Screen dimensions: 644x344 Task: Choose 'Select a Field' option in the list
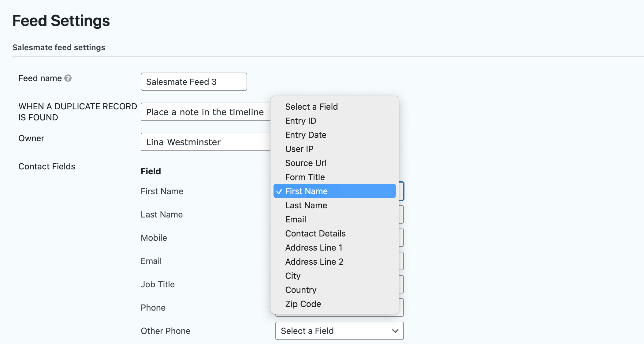pos(334,107)
